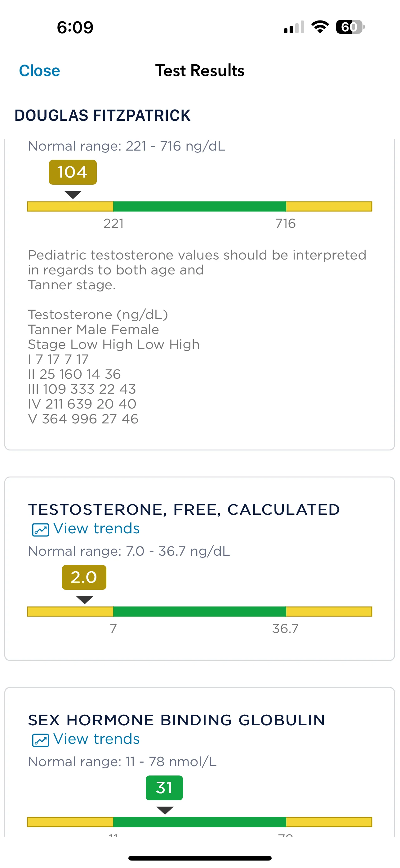Tap the Testosterone, Free, Calculated heading
The height and width of the screenshot is (868, 400).
pos(184,509)
